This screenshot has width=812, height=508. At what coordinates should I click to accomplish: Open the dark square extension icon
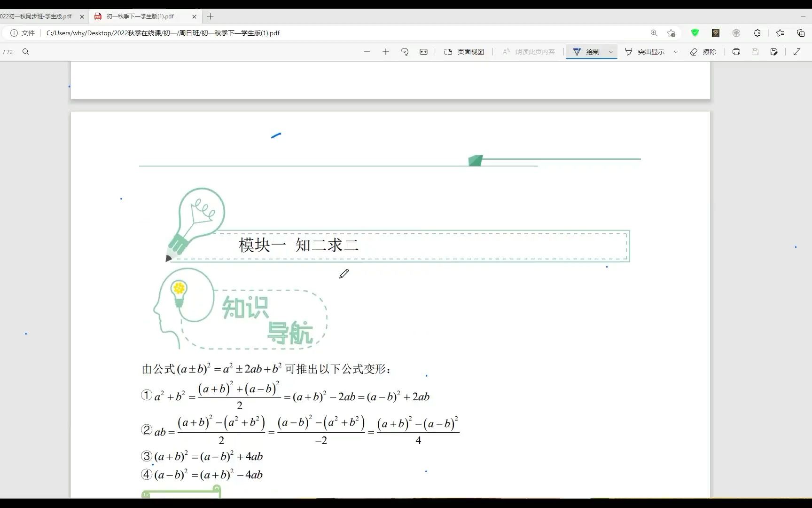[716, 33]
